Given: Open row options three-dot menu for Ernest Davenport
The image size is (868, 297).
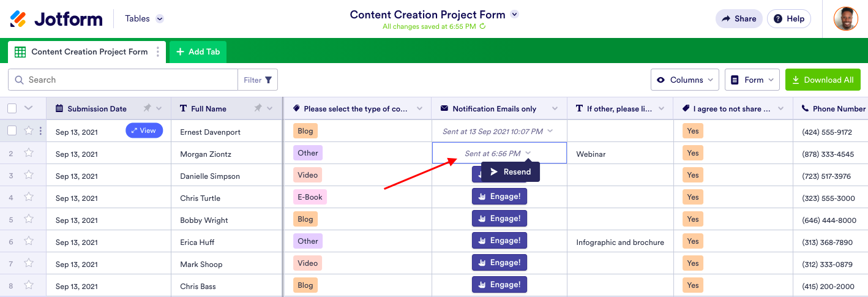Looking at the screenshot, I should (x=40, y=131).
